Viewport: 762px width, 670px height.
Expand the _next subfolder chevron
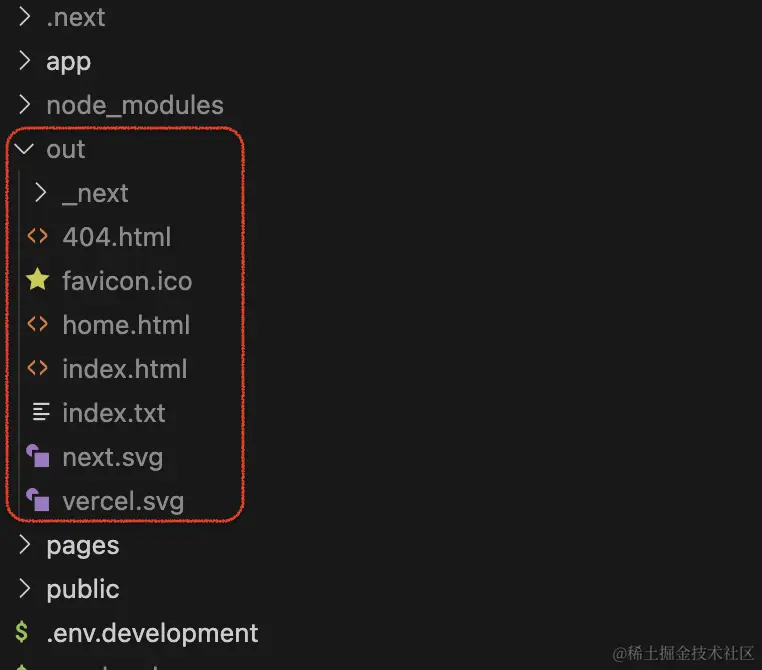[x=41, y=193]
